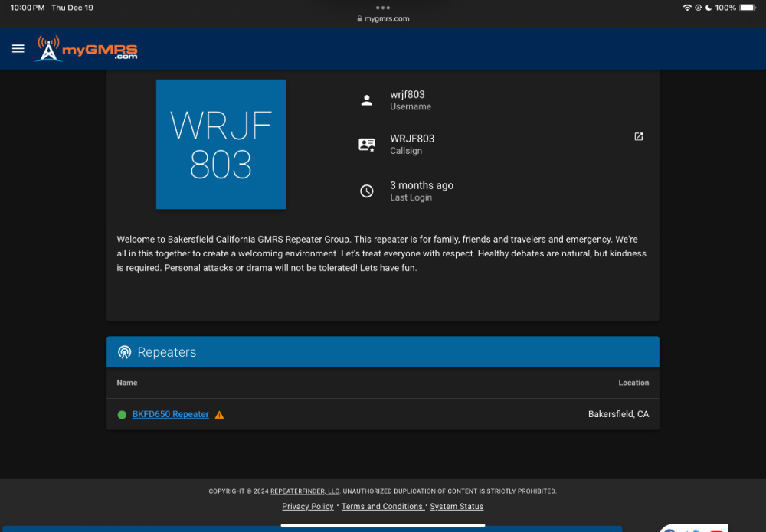Open the BKFD650 Repeater link
The width and height of the screenshot is (766, 532).
point(170,414)
